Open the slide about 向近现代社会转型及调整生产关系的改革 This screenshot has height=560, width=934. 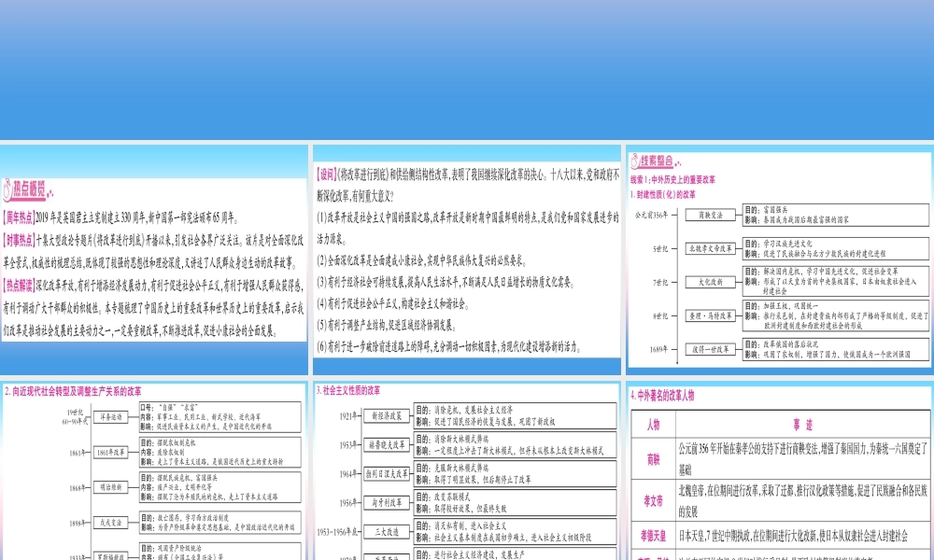coord(154,470)
